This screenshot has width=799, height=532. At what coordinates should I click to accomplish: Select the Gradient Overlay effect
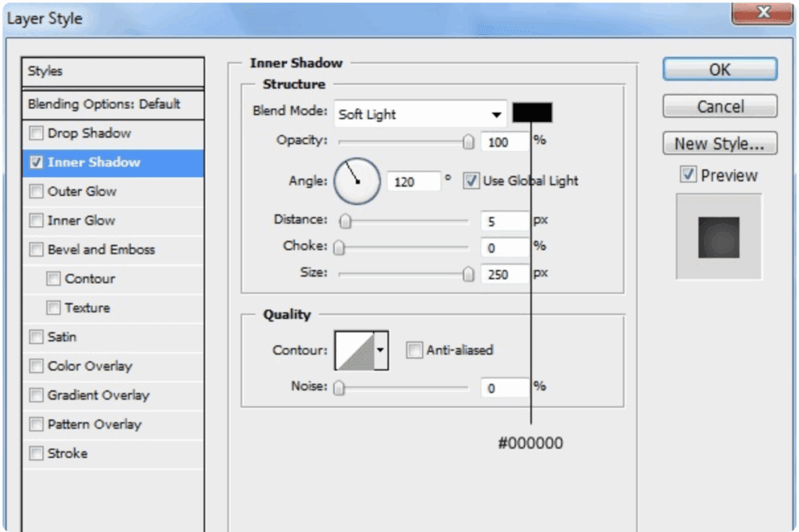tap(98, 395)
